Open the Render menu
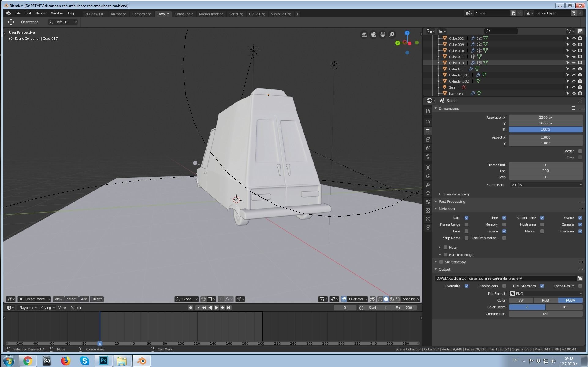 tap(41, 13)
